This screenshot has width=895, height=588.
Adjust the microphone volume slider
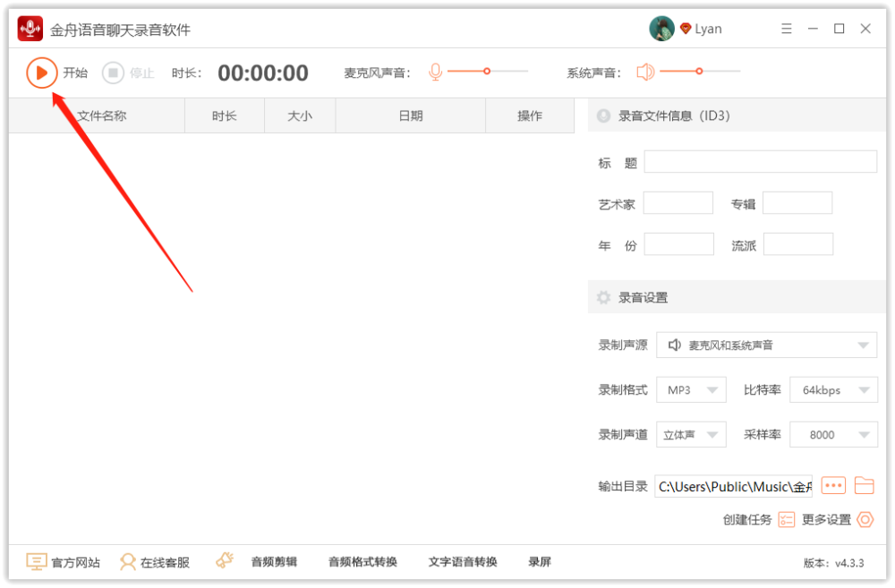[x=488, y=72]
